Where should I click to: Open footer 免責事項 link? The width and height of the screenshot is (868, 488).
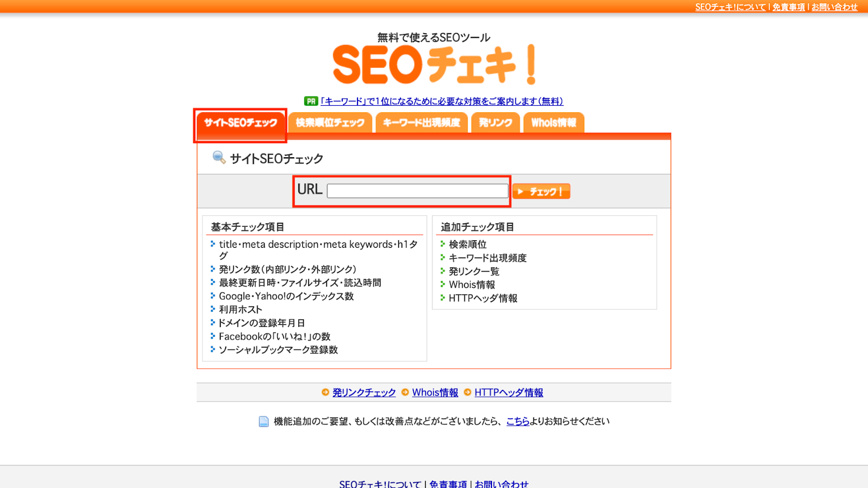pyautogui.click(x=448, y=484)
